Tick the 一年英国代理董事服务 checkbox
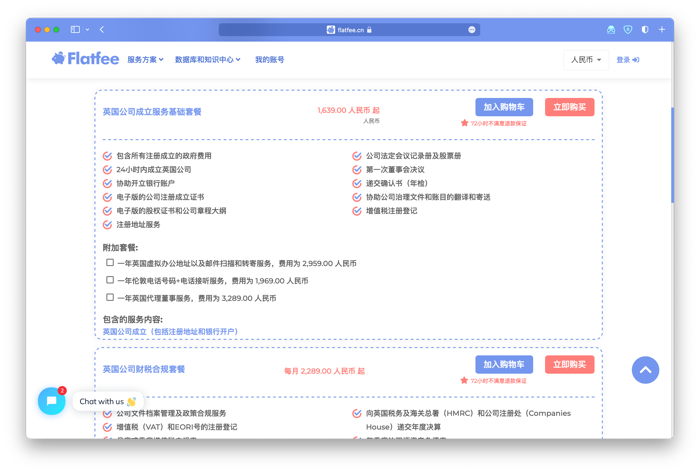The width and height of the screenshot is (700, 473). (110, 297)
